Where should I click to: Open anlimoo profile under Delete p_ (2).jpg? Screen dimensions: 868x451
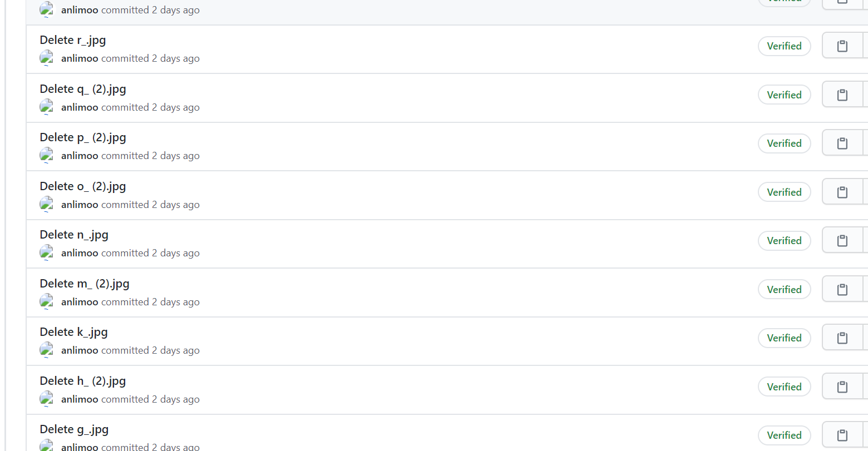click(80, 156)
